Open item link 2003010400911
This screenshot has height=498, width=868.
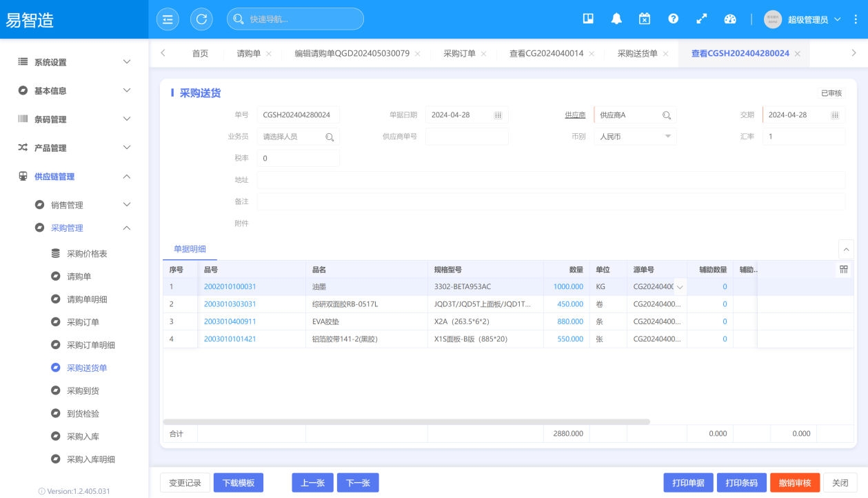(x=230, y=321)
